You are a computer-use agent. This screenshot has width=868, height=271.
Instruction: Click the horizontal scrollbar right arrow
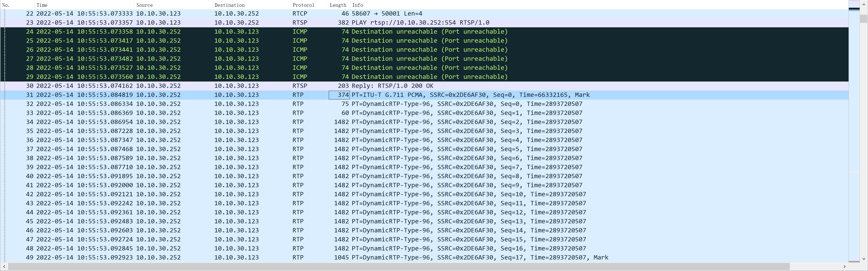tap(844, 267)
